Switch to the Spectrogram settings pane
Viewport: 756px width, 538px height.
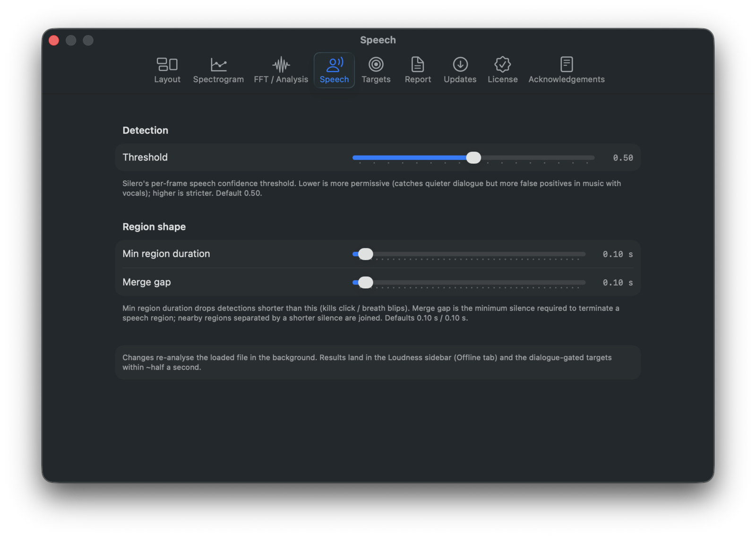218,70
